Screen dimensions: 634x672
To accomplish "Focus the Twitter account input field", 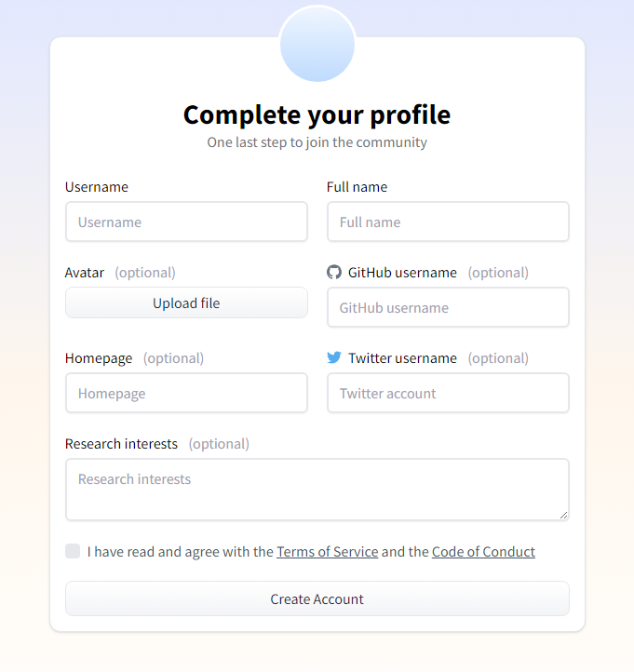I will (448, 394).
